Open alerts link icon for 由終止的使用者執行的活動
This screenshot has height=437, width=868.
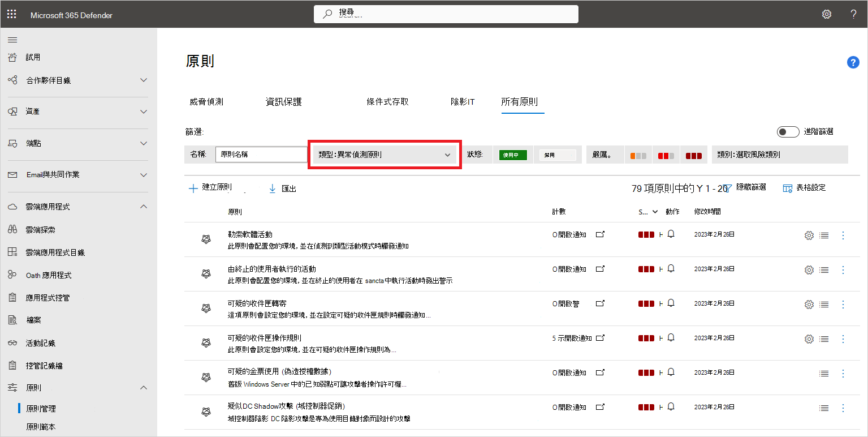601,269
